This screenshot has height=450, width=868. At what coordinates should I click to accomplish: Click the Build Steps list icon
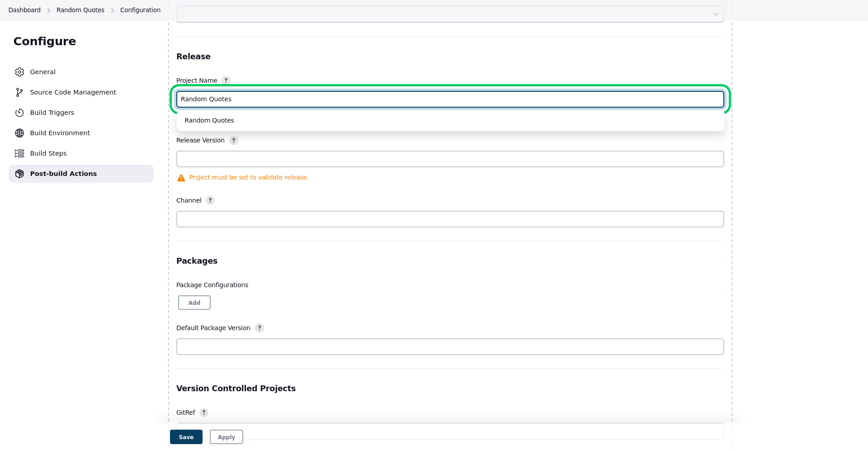[19, 153]
